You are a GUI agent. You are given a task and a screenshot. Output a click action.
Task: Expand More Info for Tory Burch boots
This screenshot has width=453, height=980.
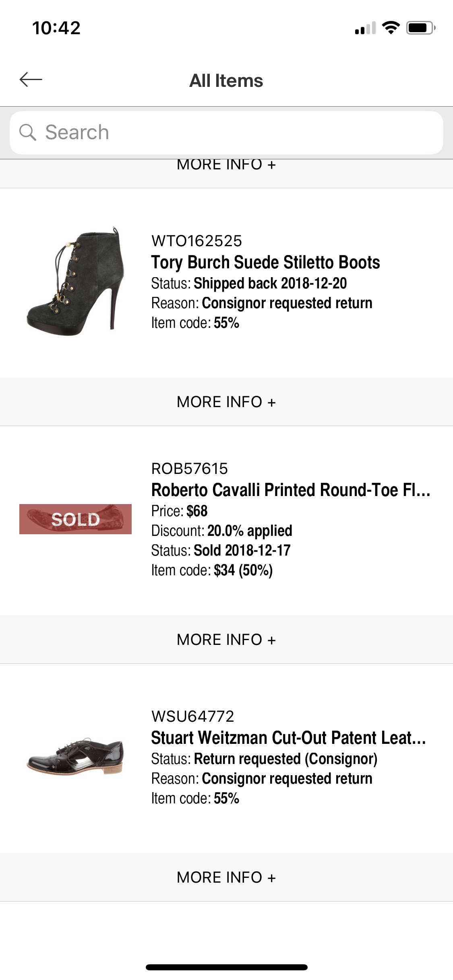click(226, 401)
